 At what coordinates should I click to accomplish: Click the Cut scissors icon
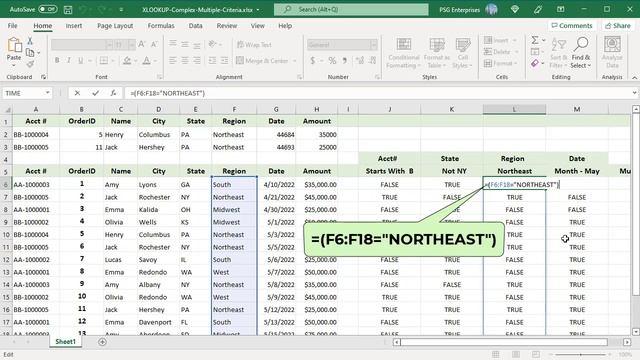[x=30, y=41]
